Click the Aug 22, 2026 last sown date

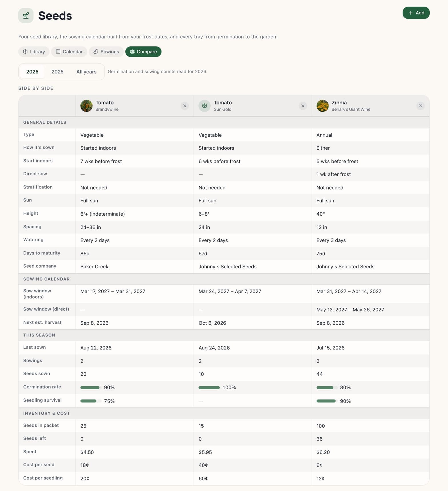[96, 348]
